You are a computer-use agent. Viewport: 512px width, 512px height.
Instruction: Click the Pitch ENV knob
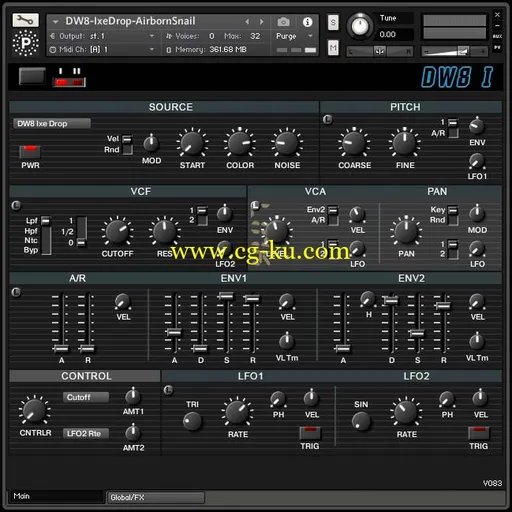coord(477,126)
